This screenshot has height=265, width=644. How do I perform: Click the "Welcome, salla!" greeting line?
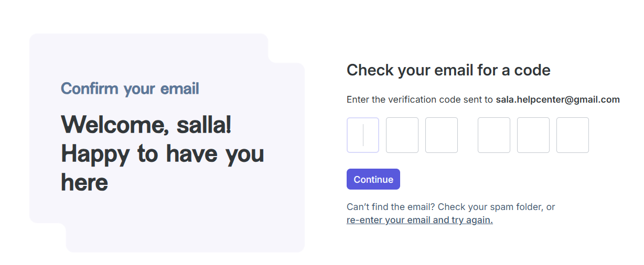(x=146, y=125)
